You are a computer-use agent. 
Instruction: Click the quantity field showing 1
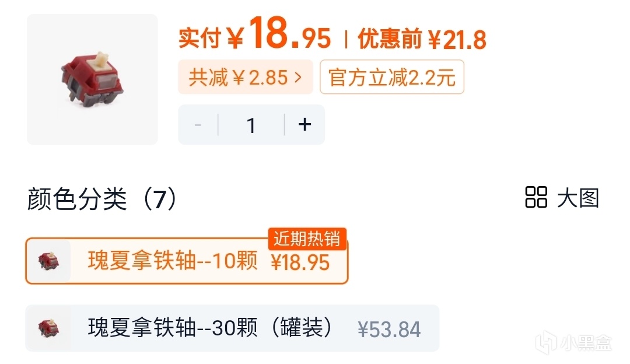pos(251,125)
